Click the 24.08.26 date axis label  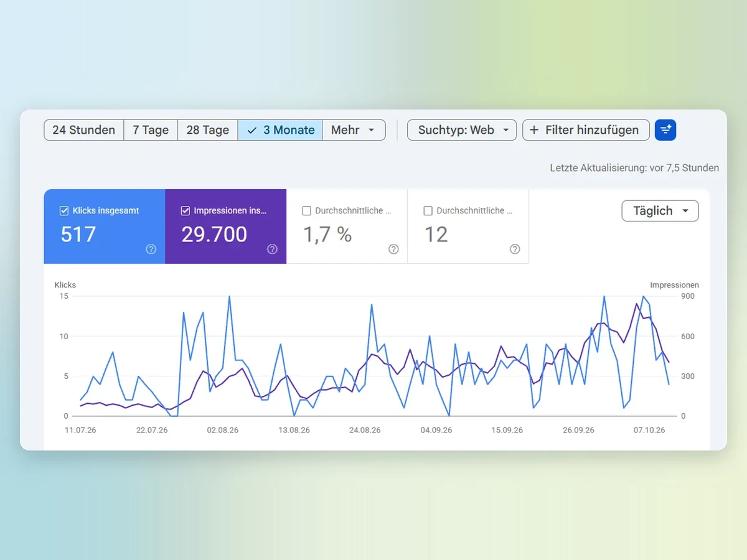tap(365, 430)
